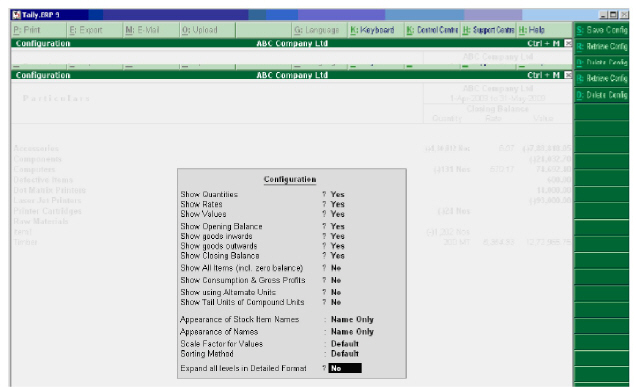
Task: Toggle Show Consumption & Gross Profits No value
Action: pyautogui.click(x=336, y=280)
